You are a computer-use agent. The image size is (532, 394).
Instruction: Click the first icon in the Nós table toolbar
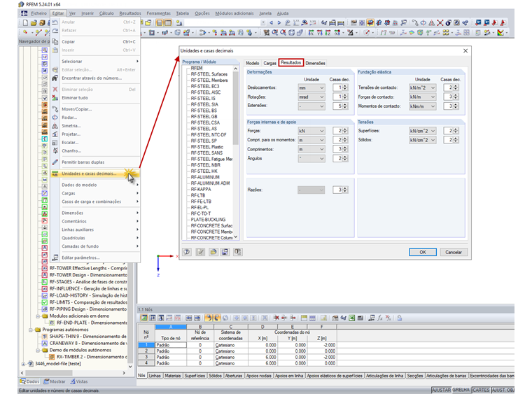pyautogui.click(x=144, y=318)
